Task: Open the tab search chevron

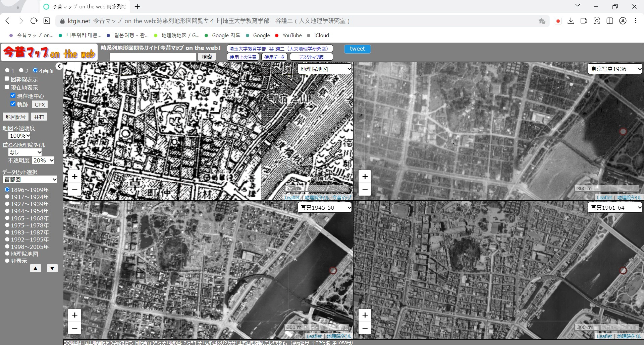Action: tap(578, 5)
